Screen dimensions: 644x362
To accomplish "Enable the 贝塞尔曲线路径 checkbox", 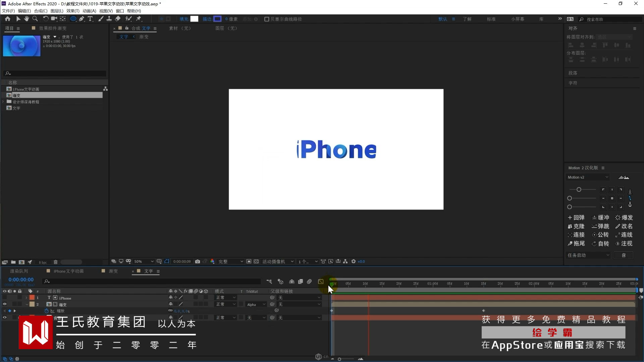I will pos(267,19).
